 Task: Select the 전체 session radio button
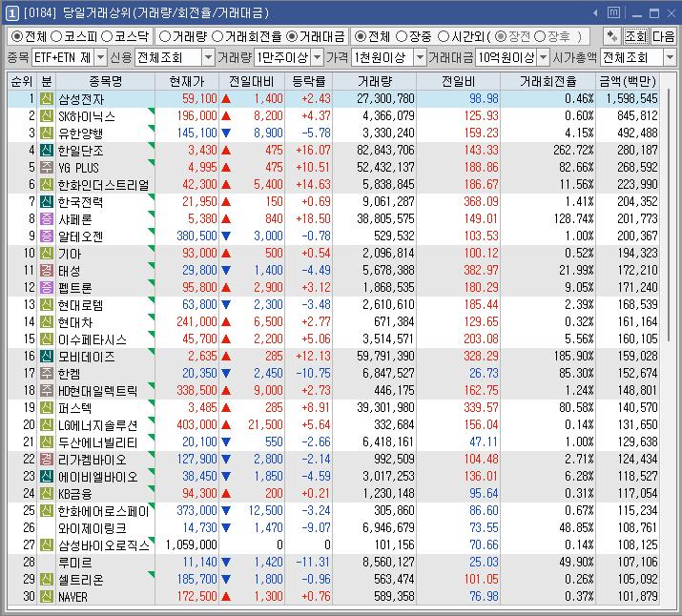(361, 36)
